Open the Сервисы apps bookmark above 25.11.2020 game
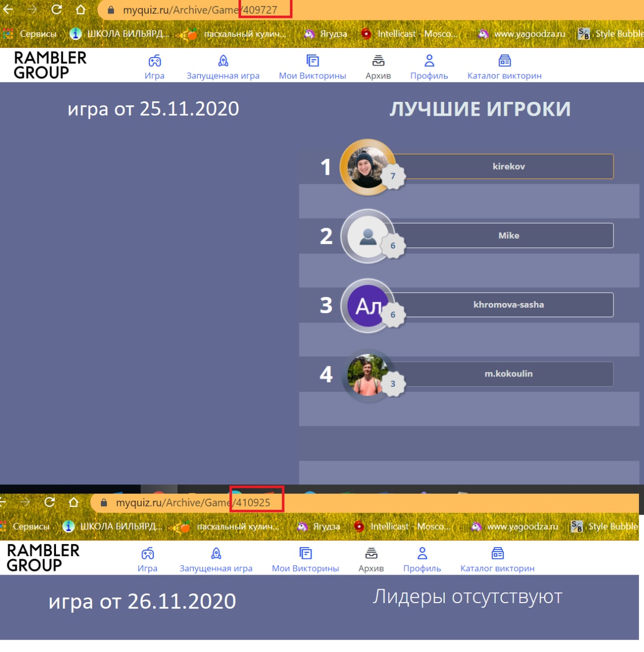The width and height of the screenshot is (644, 652). click(29, 34)
